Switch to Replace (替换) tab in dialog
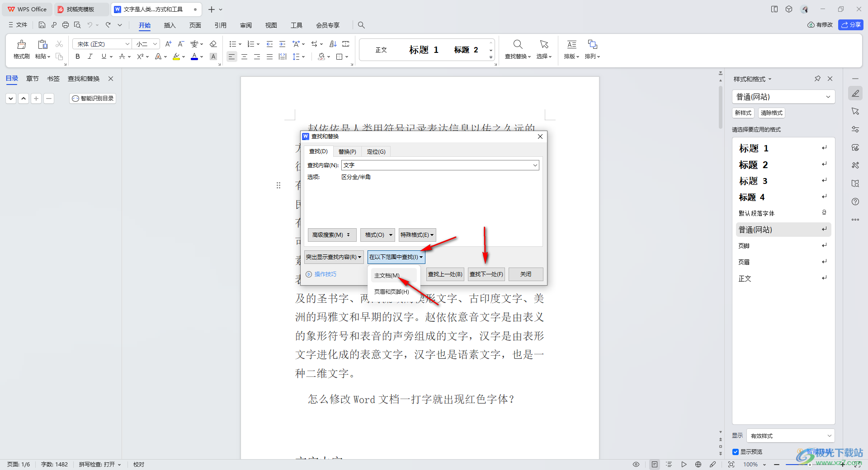This screenshot has height=470, width=868. 347,151
